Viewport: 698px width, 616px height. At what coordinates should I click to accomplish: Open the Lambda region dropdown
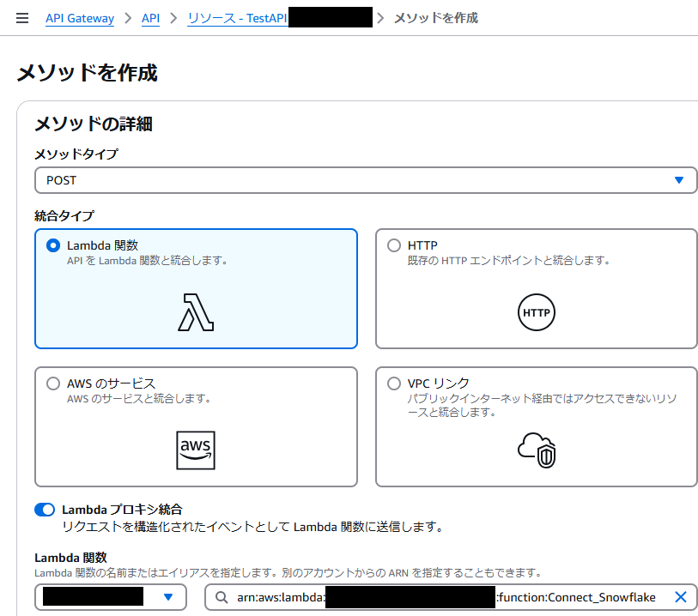pyautogui.click(x=111, y=597)
